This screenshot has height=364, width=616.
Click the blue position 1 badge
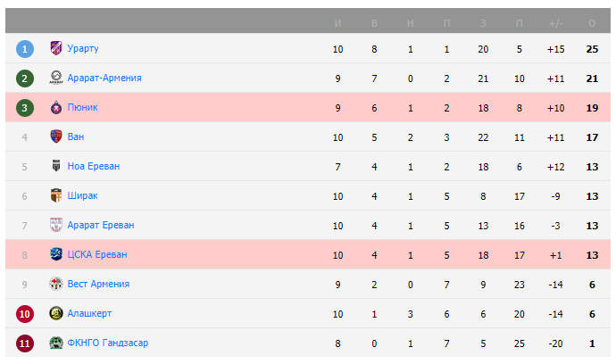point(25,48)
